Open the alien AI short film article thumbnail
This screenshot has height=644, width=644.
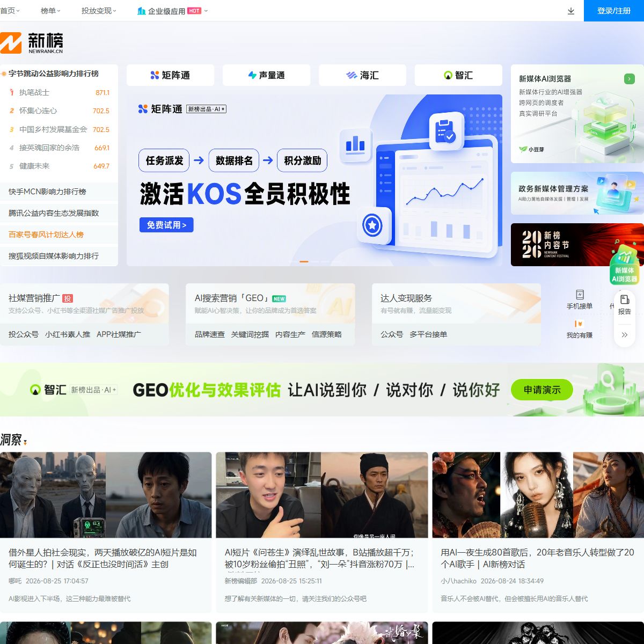tap(106, 495)
